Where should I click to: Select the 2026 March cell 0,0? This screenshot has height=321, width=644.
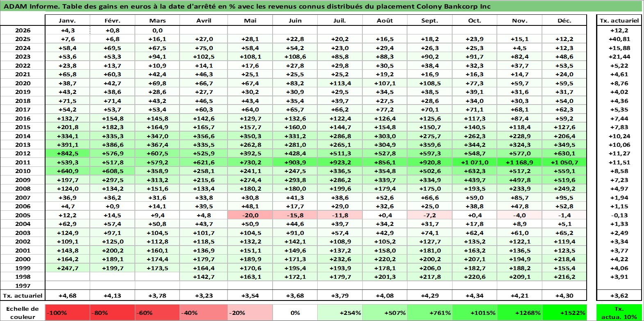click(x=157, y=30)
